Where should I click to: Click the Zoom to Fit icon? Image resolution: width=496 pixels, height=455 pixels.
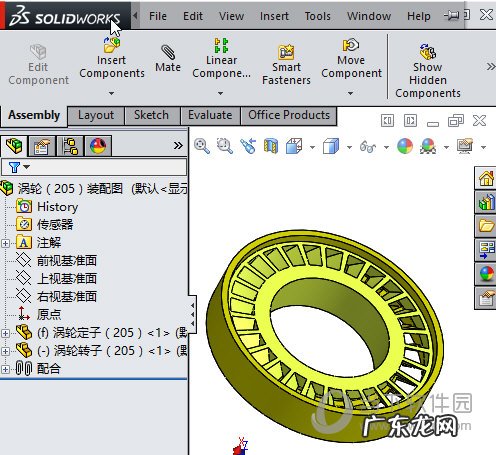coord(202,146)
